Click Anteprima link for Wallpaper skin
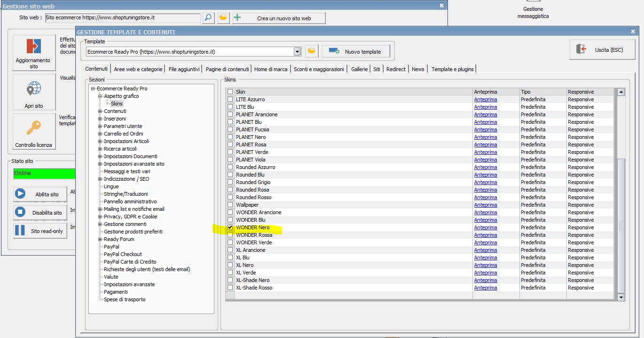 click(485, 205)
